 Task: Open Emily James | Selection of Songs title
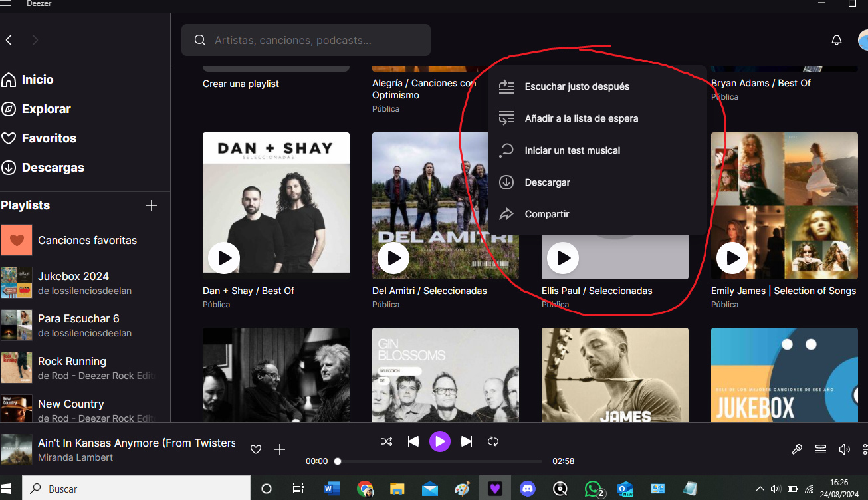click(x=784, y=291)
